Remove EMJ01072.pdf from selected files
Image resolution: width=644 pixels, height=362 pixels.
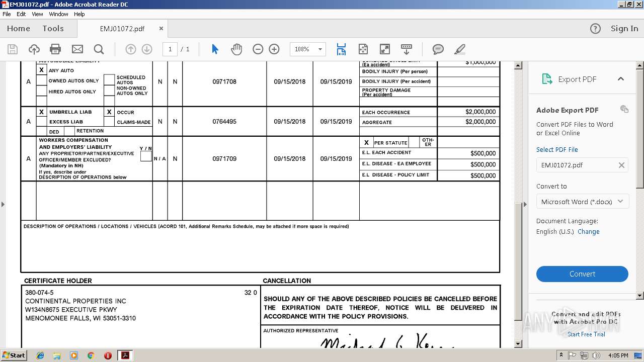[621, 165]
